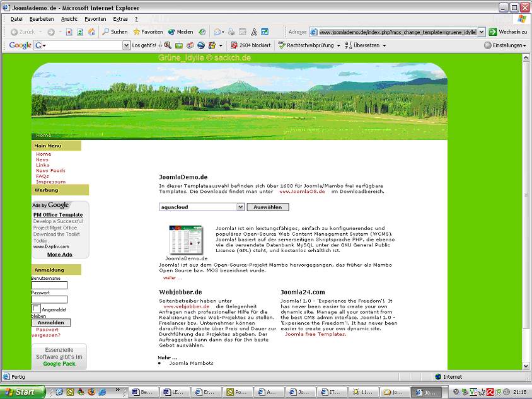Click the blue window icon after Messenger
The height and width of the screenshot is (399, 532).
point(265,32)
